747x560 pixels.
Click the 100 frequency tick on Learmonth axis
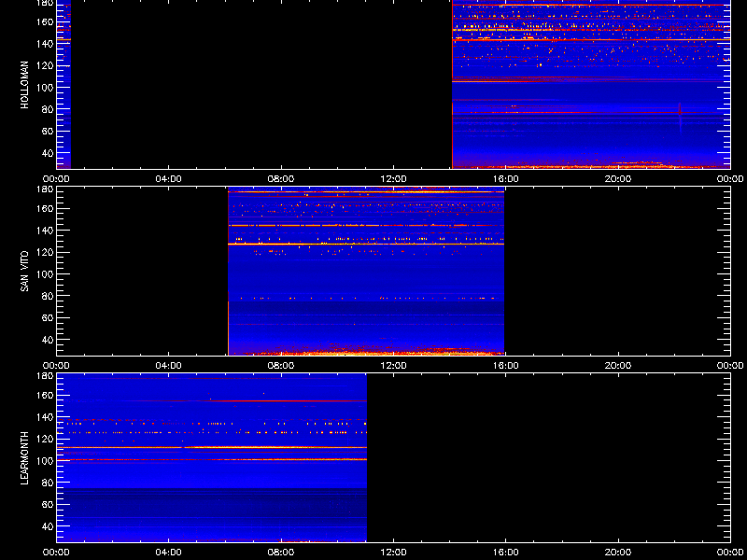tap(46, 461)
